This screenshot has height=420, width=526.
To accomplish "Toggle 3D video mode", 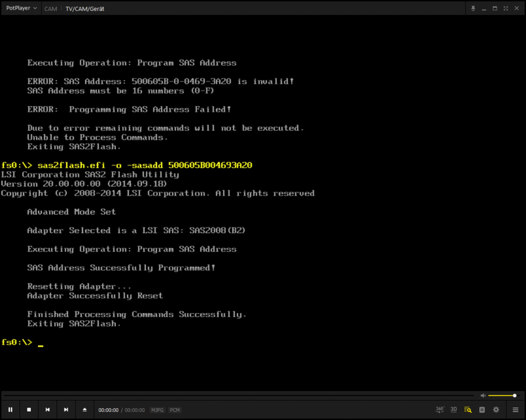I will coord(454,409).
